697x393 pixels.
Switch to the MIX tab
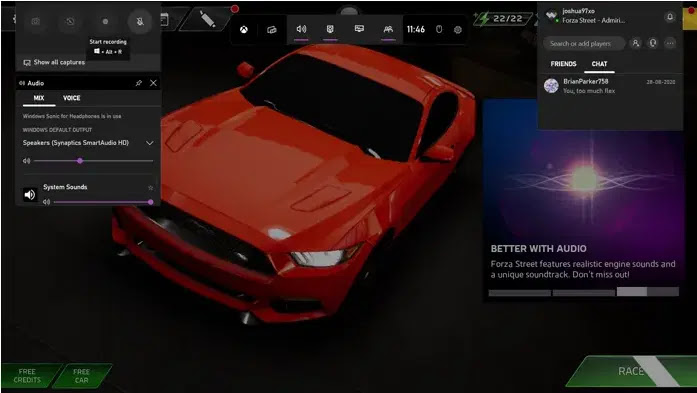tap(39, 98)
